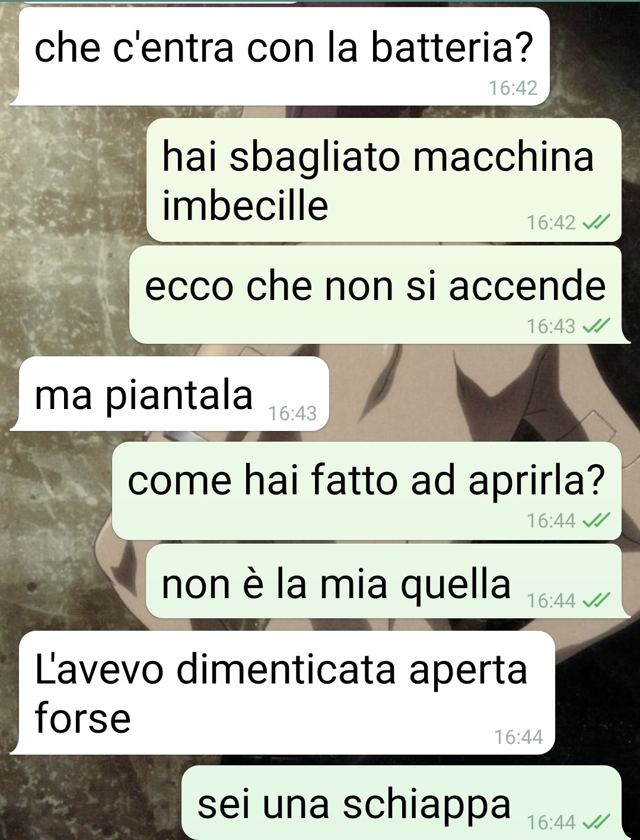Select the 'non è la mia quella' bubble
Screen dimensions: 640x840
tap(384, 582)
